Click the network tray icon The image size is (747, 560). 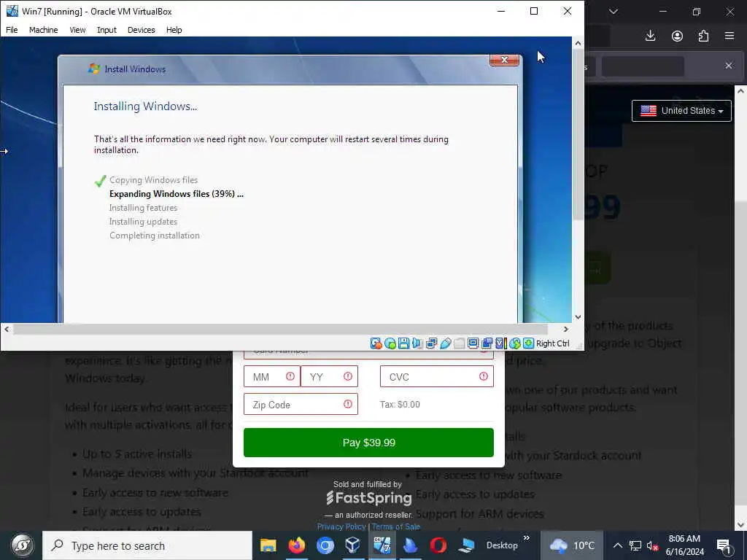(635, 545)
